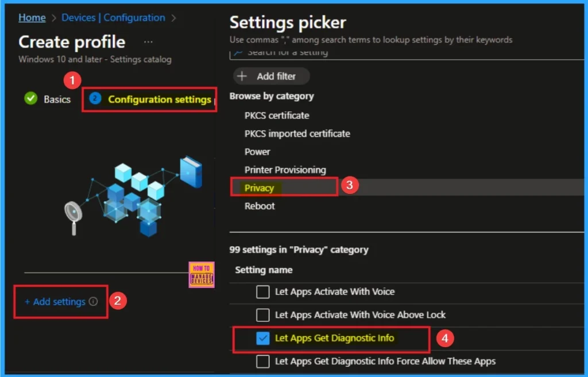Click the step 2 circle icon

[95, 99]
